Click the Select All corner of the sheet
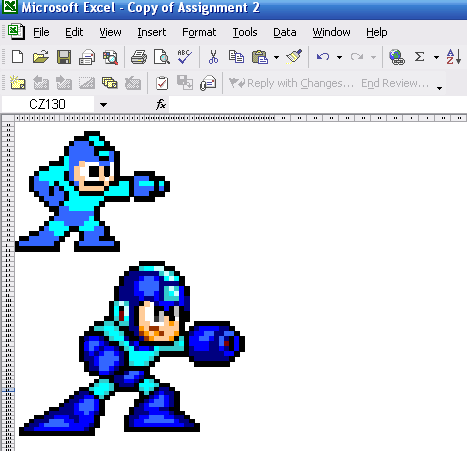The width and height of the screenshot is (467, 451). [8, 118]
